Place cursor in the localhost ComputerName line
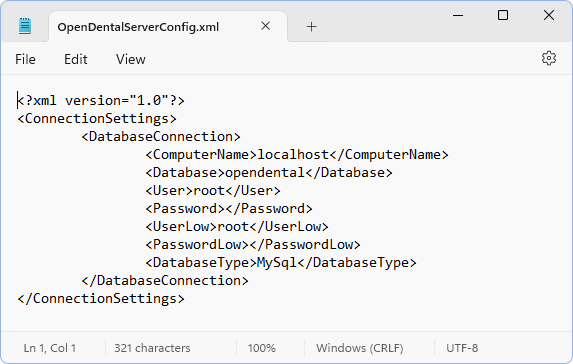573x364 pixels. (297, 155)
